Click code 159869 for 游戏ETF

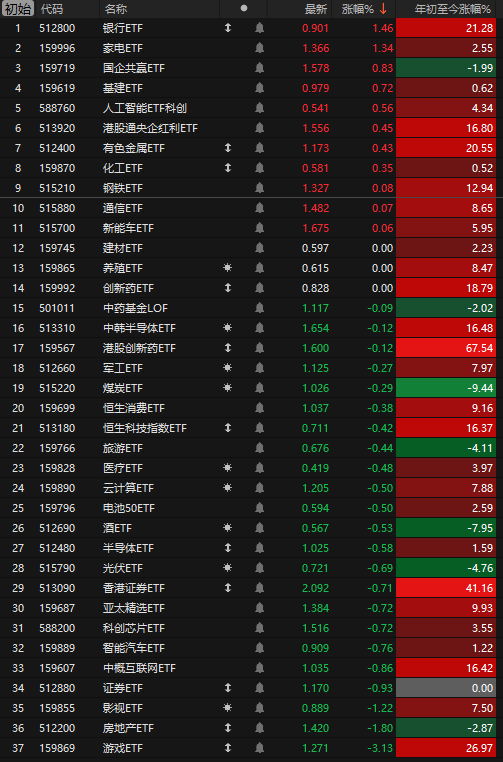pyautogui.click(x=57, y=748)
